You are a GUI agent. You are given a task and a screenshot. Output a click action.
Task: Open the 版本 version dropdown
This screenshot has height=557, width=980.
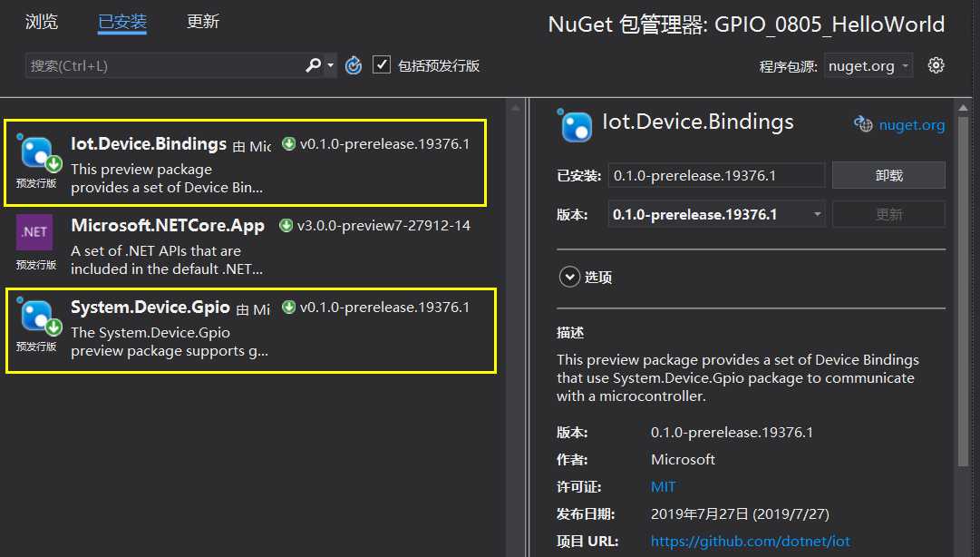click(x=716, y=214)
